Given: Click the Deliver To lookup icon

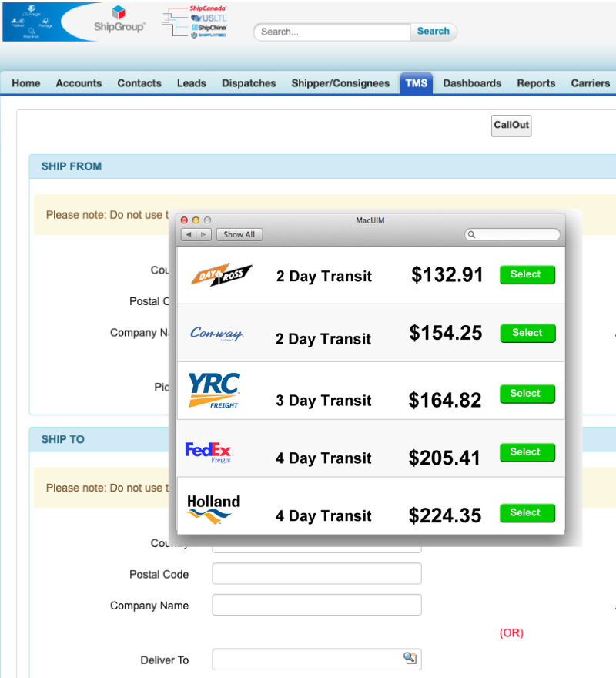Looking at the screenshot, I should tap(410, 658).
